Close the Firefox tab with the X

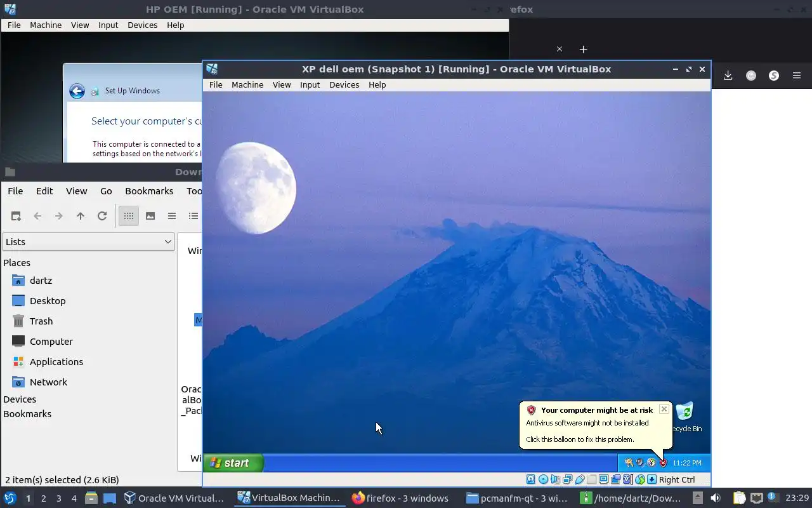pos(560,49)
